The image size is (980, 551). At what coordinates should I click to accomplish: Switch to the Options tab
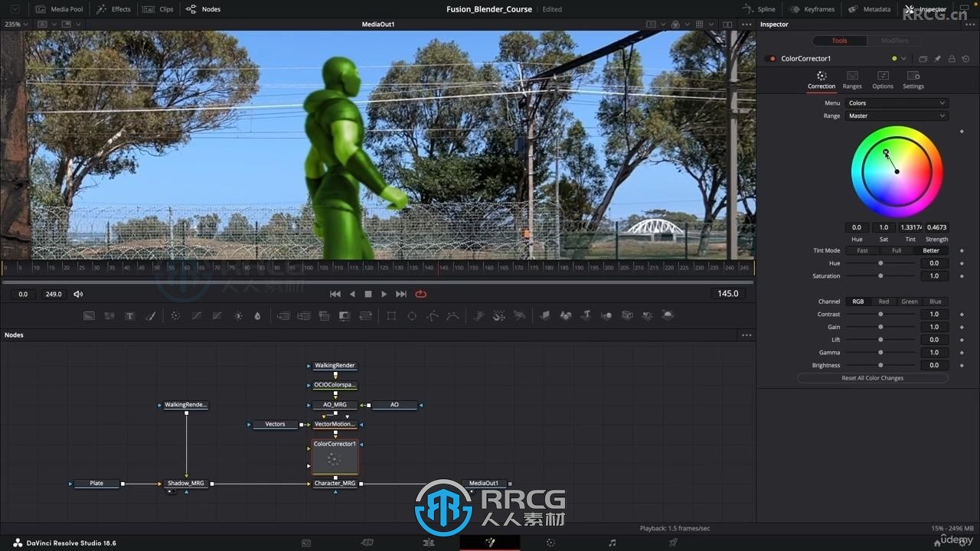click(883, 80)
